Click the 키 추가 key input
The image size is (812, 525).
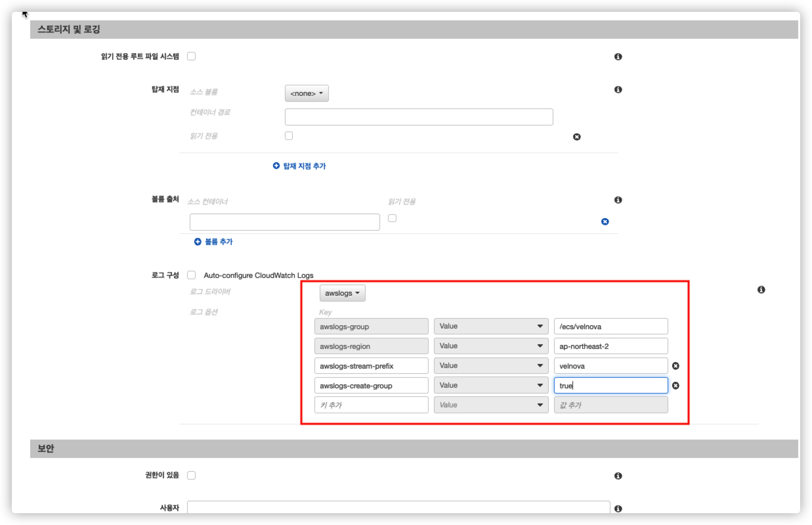tap(371, 405)
